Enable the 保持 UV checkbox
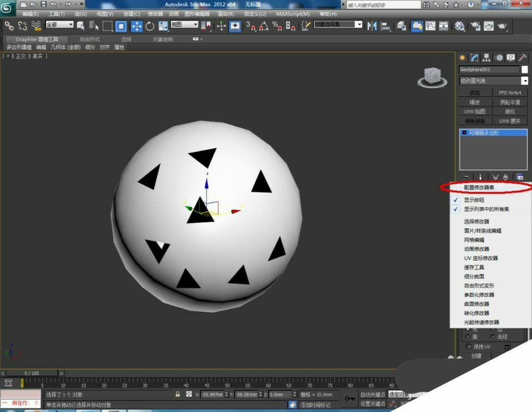The height and width of the screenshot is (412, 532). point(469,347)
